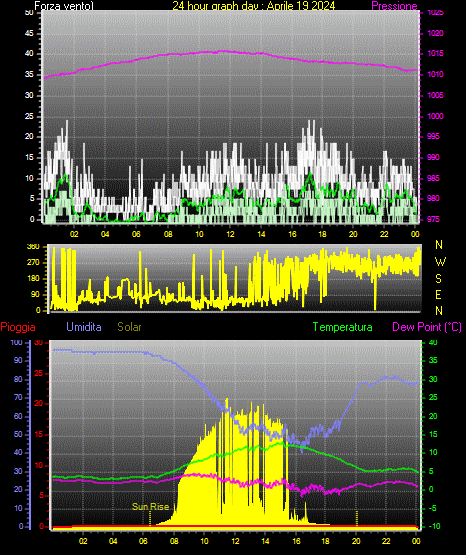Click the 40 temperature axis value
This screenshot has height=555, width=466.
click(433, 343)
